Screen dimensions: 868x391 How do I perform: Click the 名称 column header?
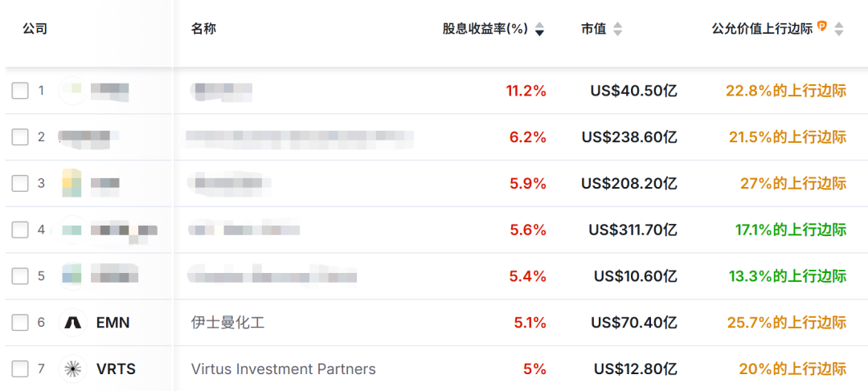point(203,29)
